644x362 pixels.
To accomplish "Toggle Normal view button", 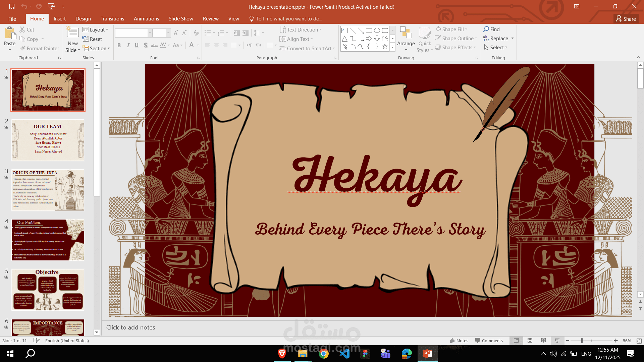I will pos(516,341).
